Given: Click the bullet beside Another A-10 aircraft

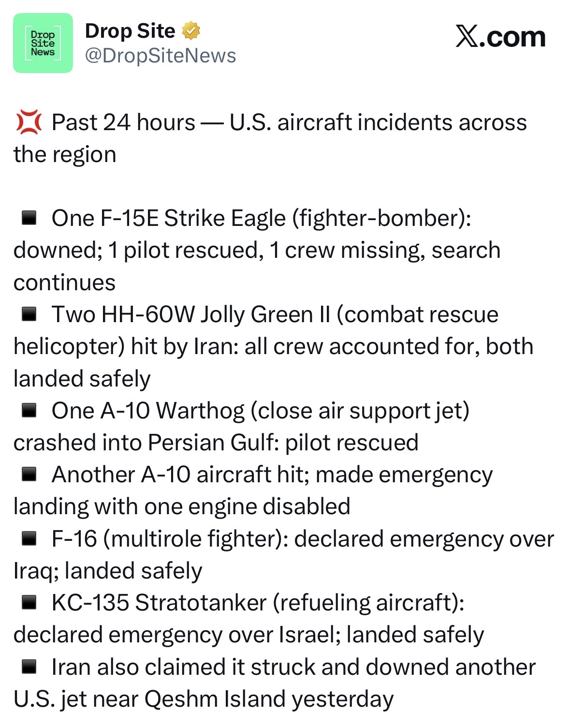Looking at the screenshot, I should pos(29,475).
